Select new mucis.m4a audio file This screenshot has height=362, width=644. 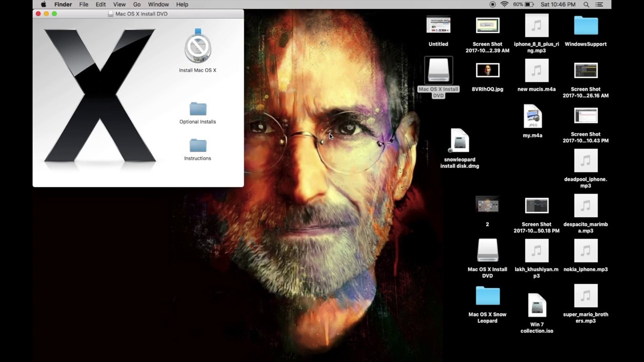coord(537,70)
